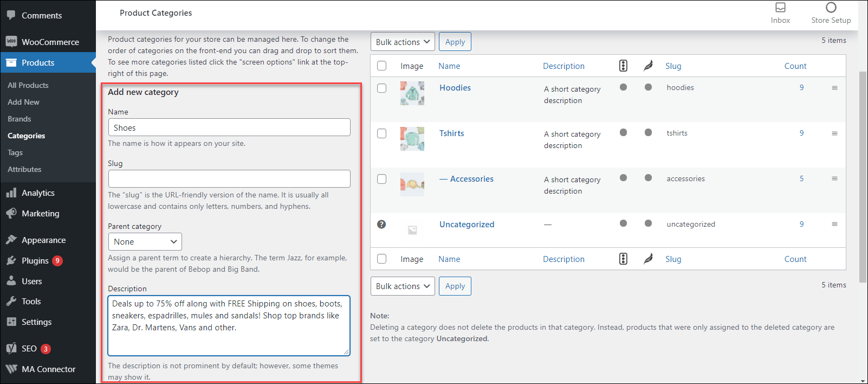Image resolution: width=868 pixels, height=384 pixels.
Task: Click the top Apply button
Action: [x=455, y=42]
